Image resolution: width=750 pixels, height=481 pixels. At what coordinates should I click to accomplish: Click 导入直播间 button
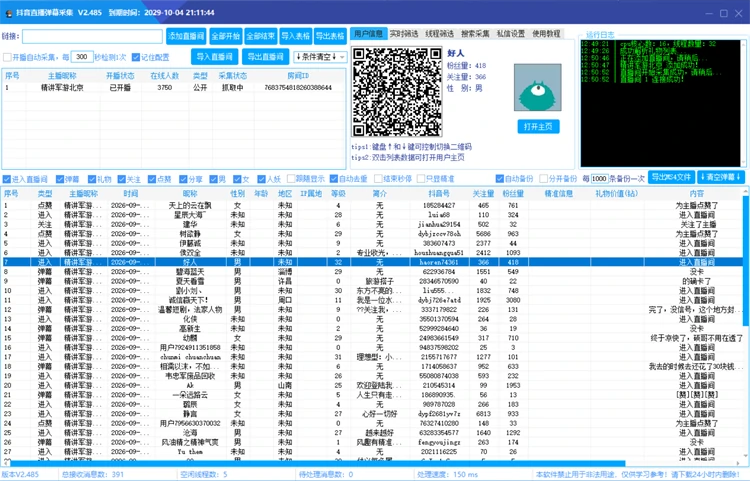coord(214,57)
